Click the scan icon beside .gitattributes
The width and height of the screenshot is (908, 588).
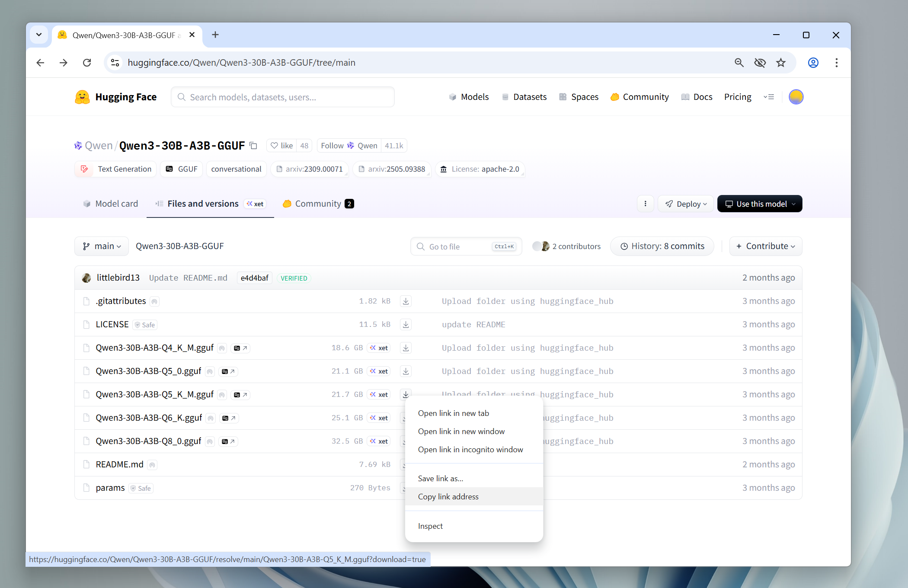pyautogui.click(x=154, y=302)
